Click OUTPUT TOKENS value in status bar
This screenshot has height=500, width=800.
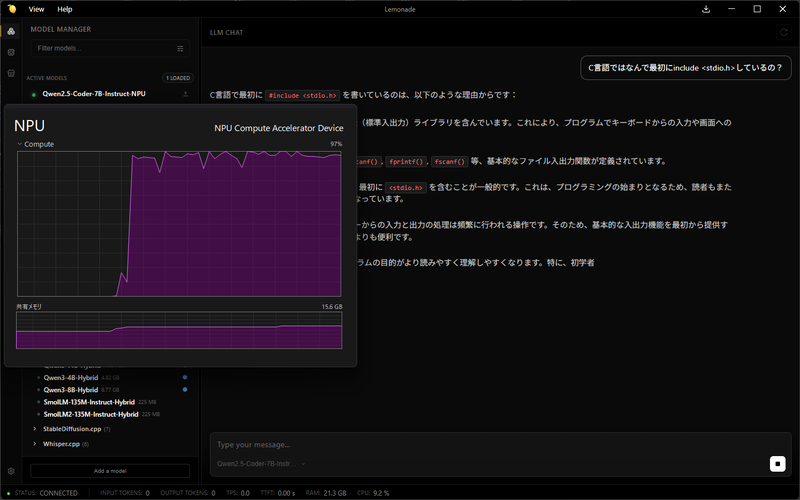click(x=213, y=493)
